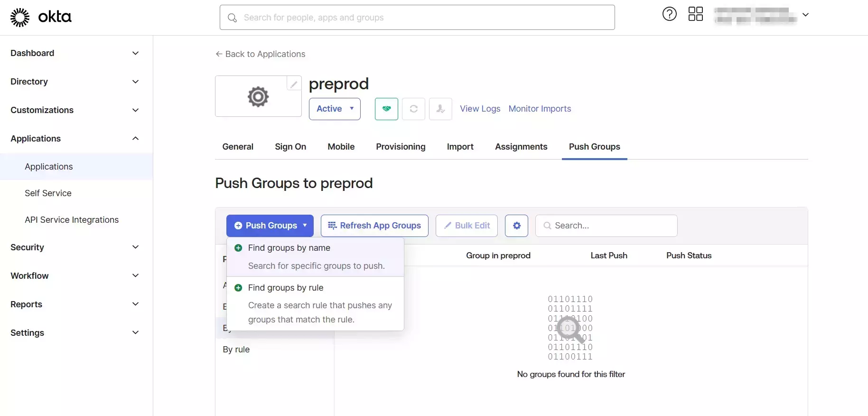Click the pencil icon on app logo
Viewport: 868px width, 416px height.
(x=294, y=84)
